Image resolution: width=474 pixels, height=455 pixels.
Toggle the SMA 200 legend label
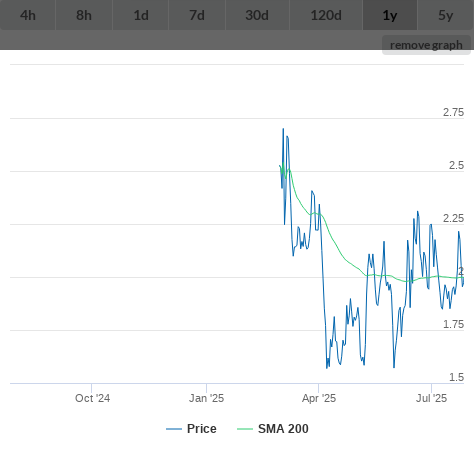(x=283, y=429)
